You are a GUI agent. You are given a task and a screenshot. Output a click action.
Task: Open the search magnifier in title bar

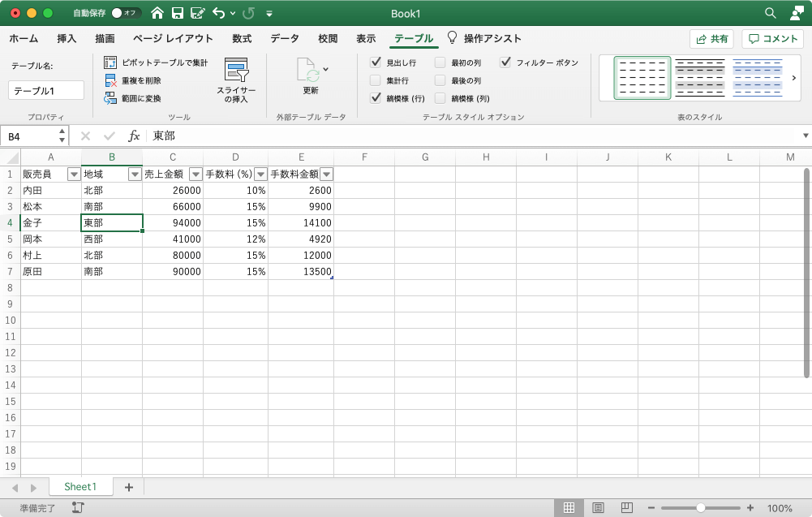pyautogui.click(x=770, y=13)
